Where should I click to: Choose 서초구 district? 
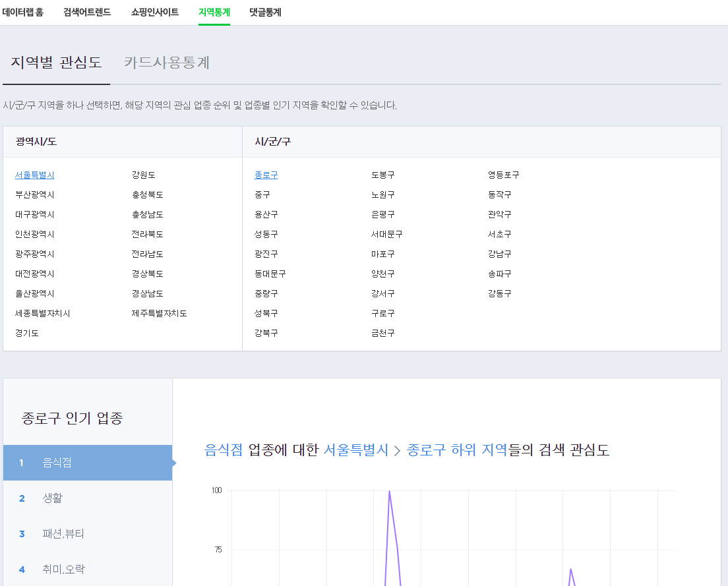pos(499,234)
